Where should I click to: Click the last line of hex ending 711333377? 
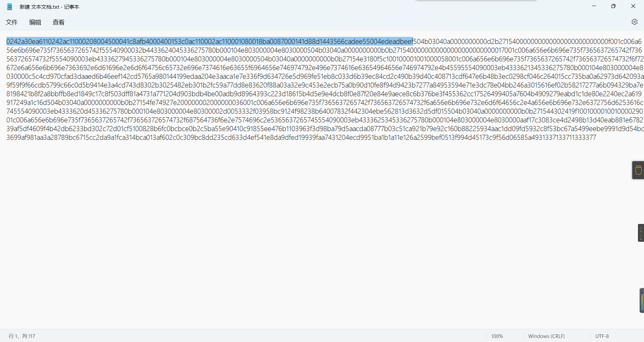pyautogui.click(x=301, y=137)
